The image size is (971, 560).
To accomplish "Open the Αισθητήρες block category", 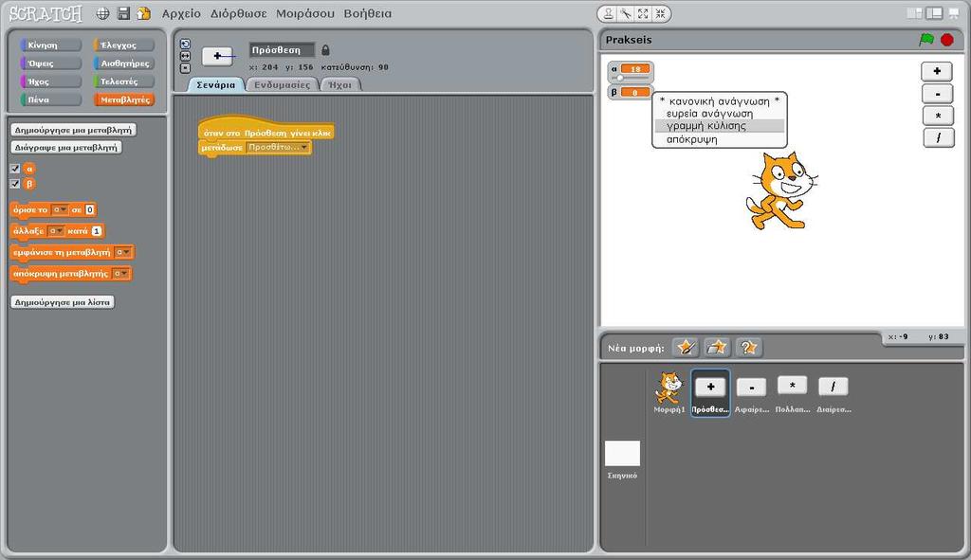I will click(x=124, y=63).
